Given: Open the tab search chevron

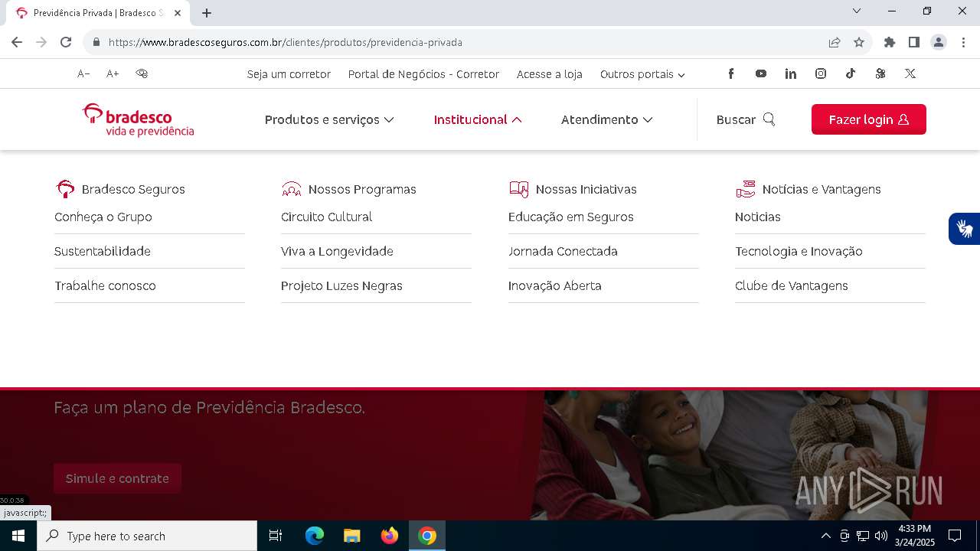Looking at the screenshot, I should pos(857,11).
